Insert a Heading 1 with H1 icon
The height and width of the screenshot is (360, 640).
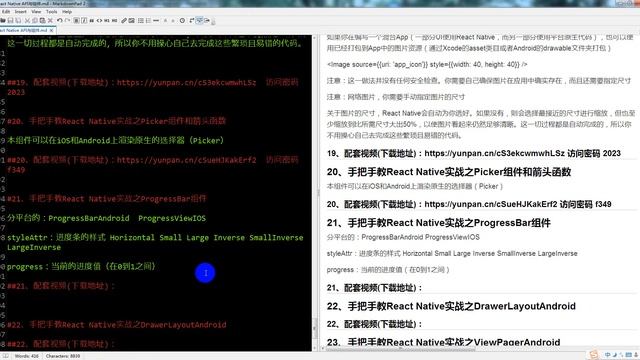pyautogui.click(x=107, y=20)
